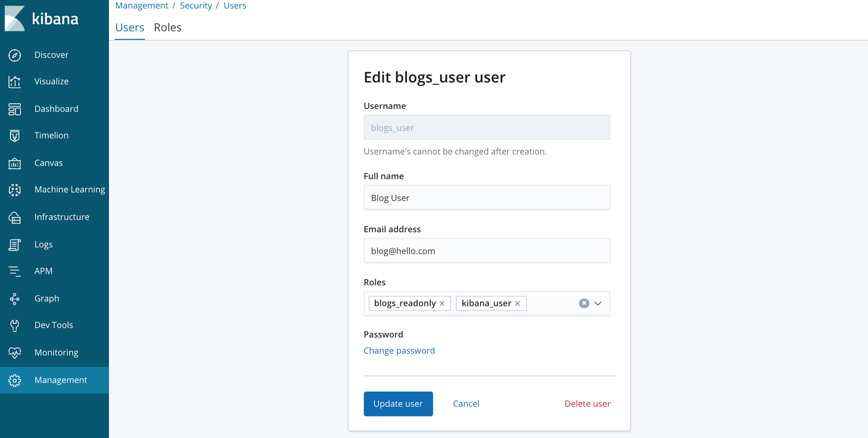The image size is (868, 438).
Task: Open Infrastructure via its sidebar icon
Action: [x=15, y=218]
